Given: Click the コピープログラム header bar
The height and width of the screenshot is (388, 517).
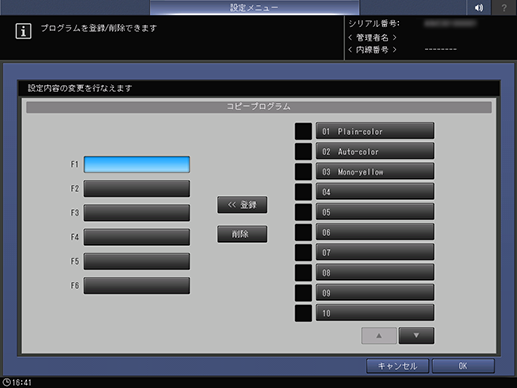Looking at the screenshot, I should point(259,107).
